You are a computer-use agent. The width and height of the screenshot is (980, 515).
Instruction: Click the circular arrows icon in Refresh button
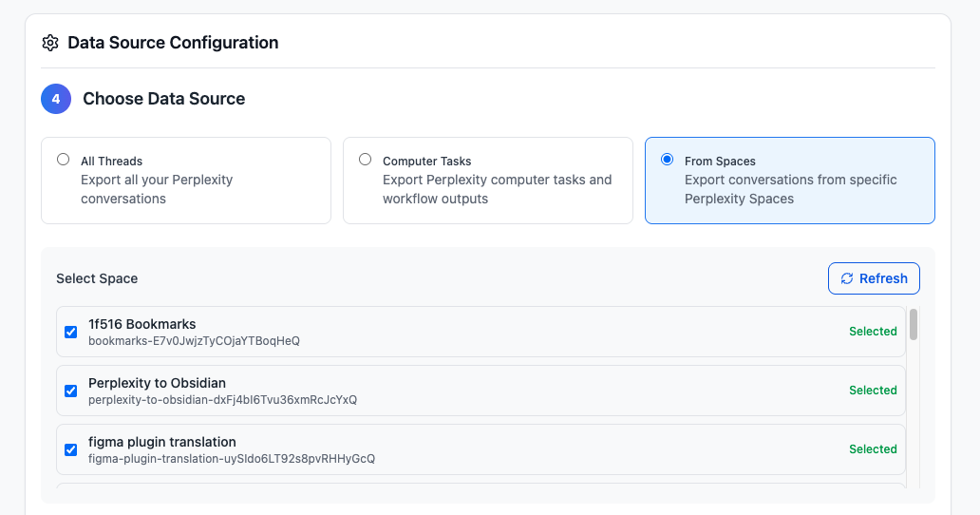847,278
